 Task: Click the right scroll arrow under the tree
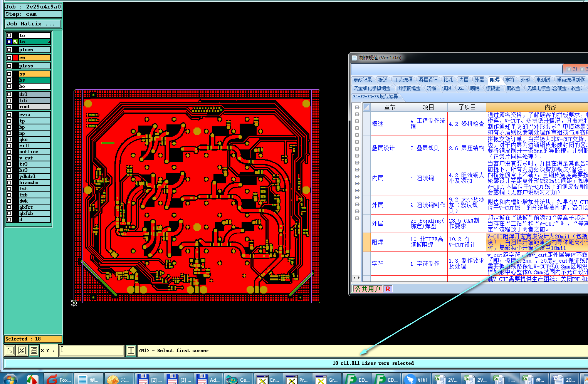(x=359, y=278)
